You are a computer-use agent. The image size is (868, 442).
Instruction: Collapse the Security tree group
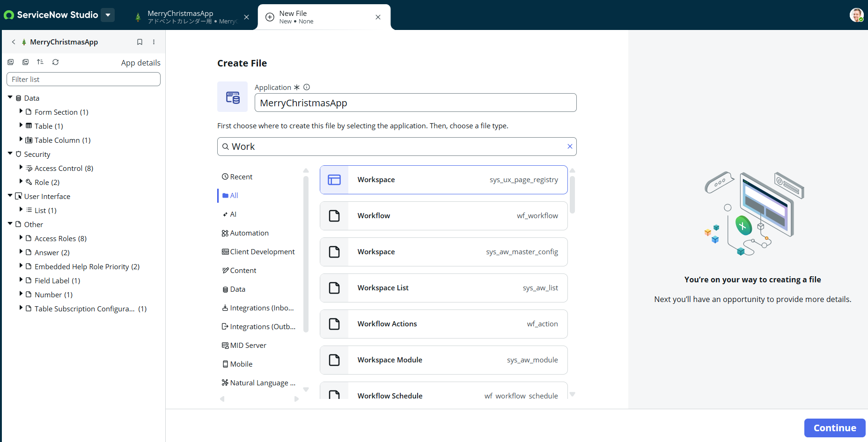(x=10, y=154)
